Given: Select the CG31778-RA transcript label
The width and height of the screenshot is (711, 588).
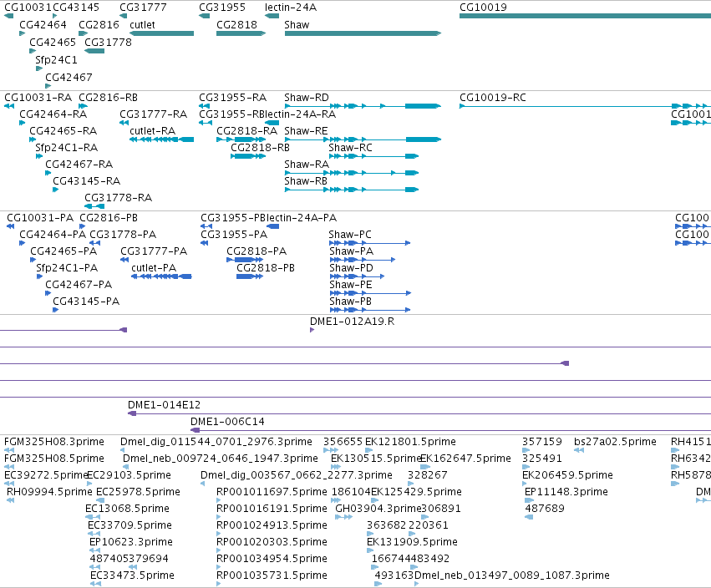Looking at the screenshot, I should (x=119, y=198).
